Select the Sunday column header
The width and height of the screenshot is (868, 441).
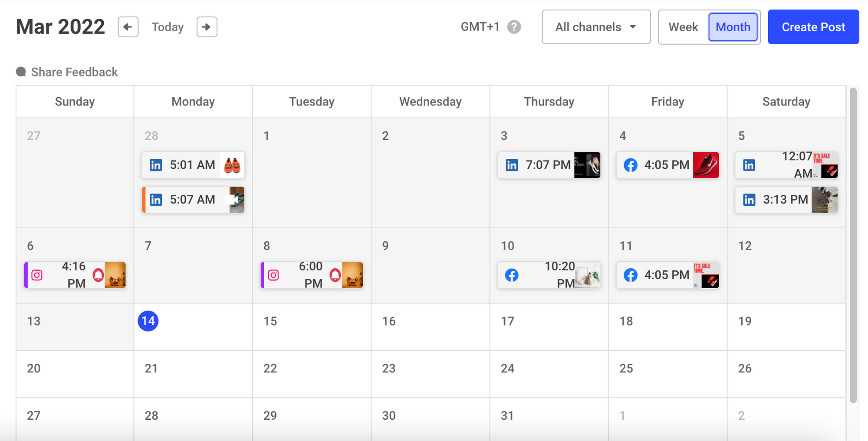[75, 102]
